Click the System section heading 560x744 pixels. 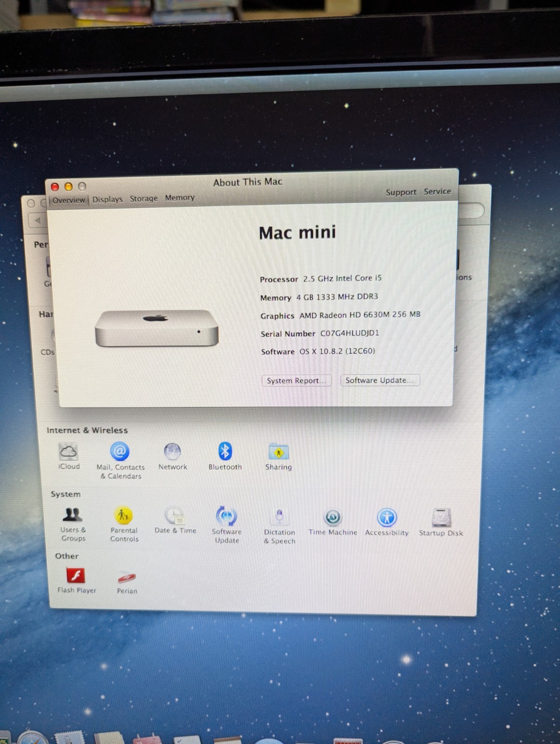[66, 494]
